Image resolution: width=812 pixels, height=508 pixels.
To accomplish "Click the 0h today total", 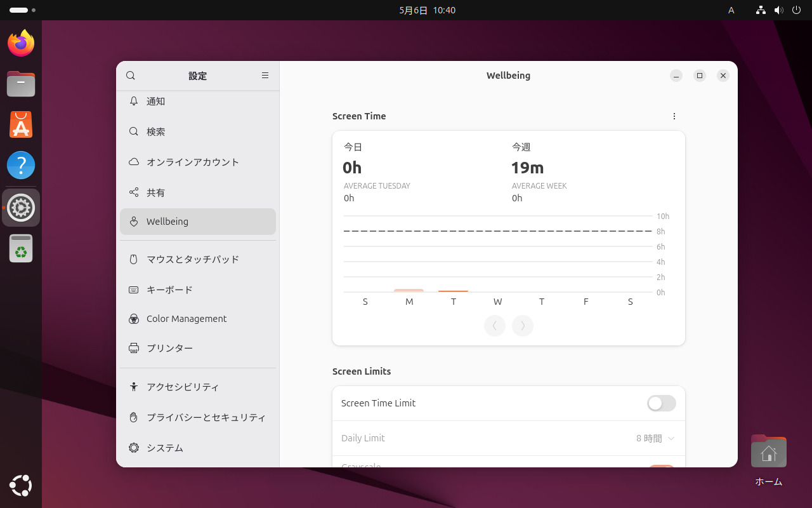I will point(352,168).
